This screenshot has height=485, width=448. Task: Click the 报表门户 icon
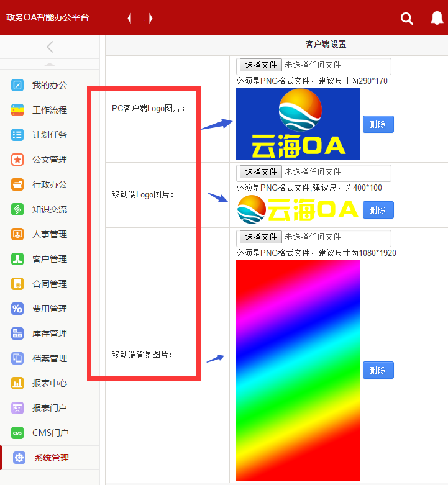click(x=17, y=408)
